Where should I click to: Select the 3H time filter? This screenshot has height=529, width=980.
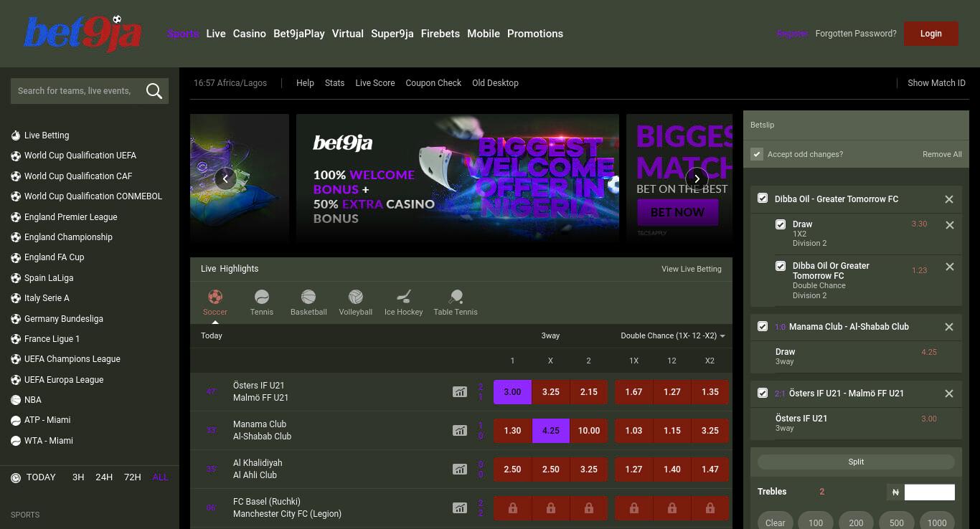78,477
